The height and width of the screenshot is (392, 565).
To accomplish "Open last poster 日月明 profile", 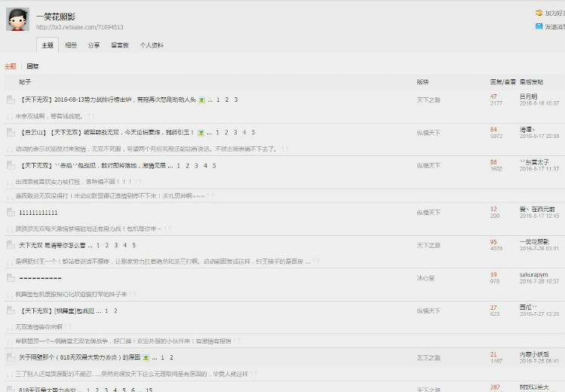I will coord(528,96).
